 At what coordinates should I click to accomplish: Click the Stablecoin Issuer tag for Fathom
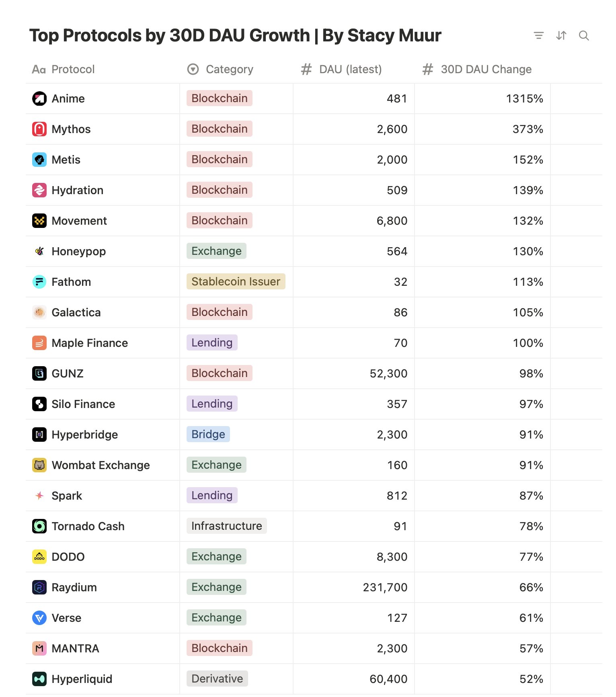[x=236, y=281]
